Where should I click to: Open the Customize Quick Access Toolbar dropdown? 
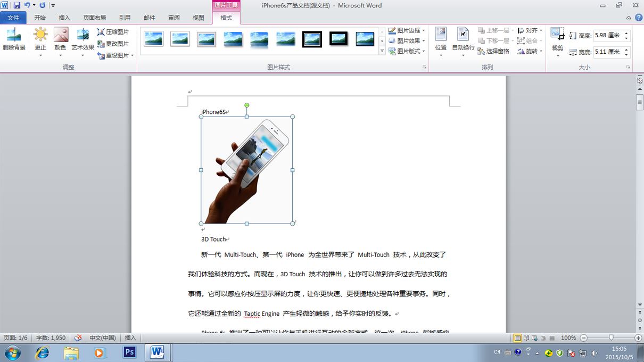pyautogui.click(x=53, y=5)
